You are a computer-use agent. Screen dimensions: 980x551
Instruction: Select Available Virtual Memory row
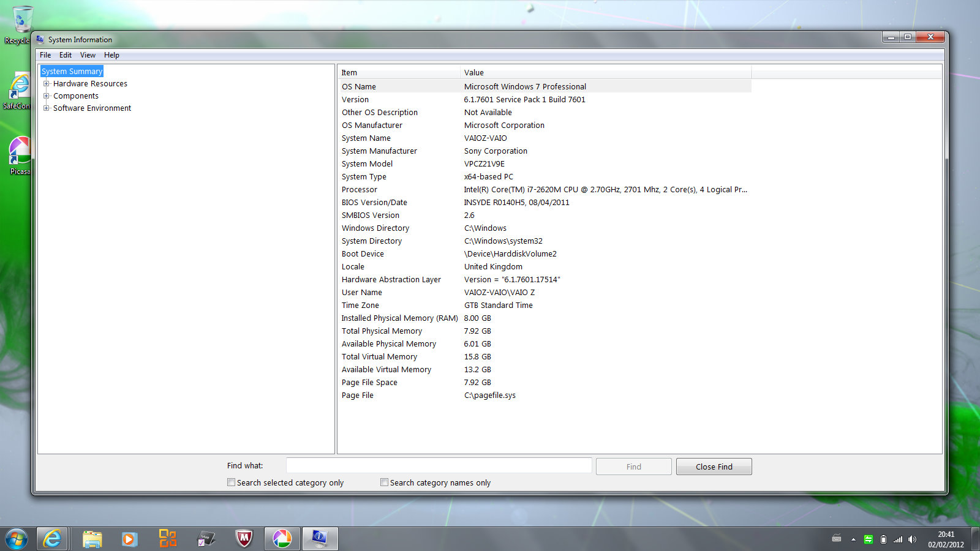(x=545, y=369)
